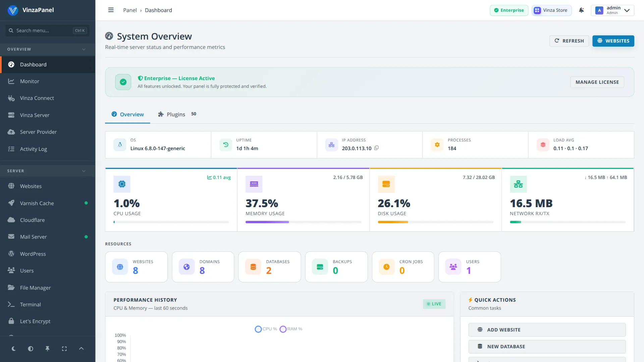
Task: Toggle dark mode moon icon
Action: [14, 349]
